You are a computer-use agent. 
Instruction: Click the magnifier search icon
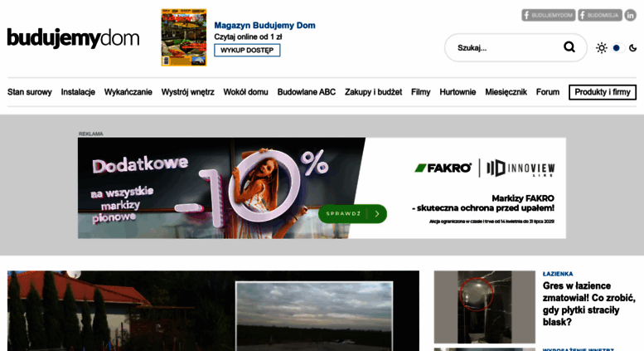pos(569,47)
